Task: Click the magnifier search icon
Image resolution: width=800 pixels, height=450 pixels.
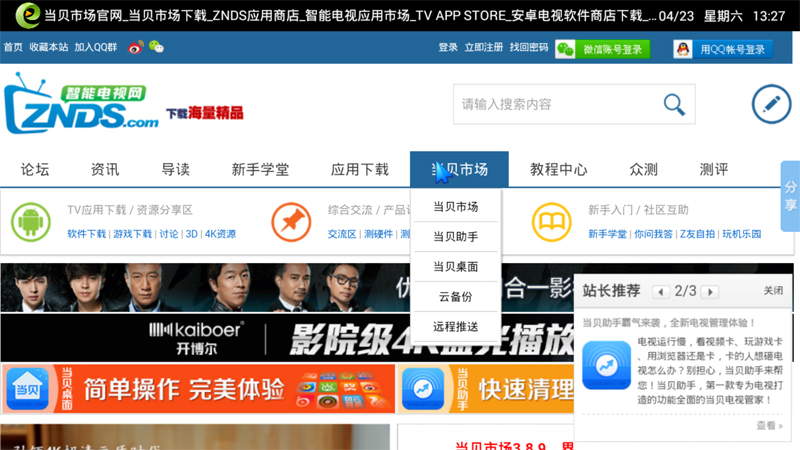Action: [674, 105]
